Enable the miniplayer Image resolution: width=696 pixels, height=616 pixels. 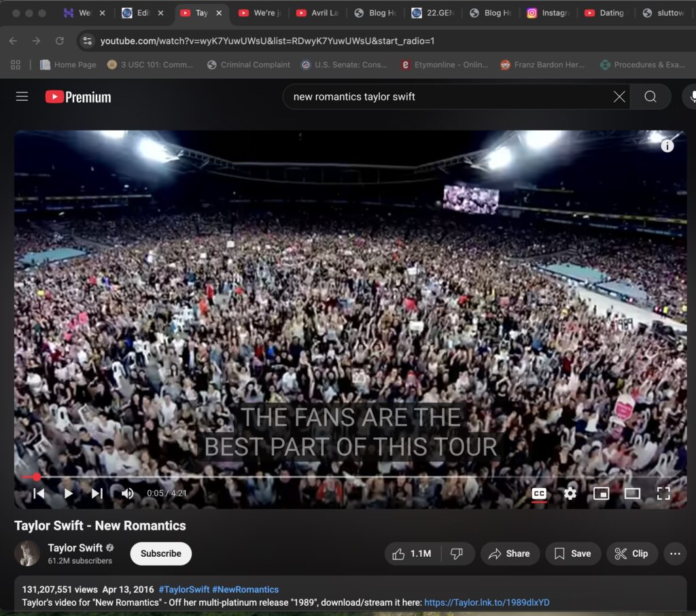601,494
